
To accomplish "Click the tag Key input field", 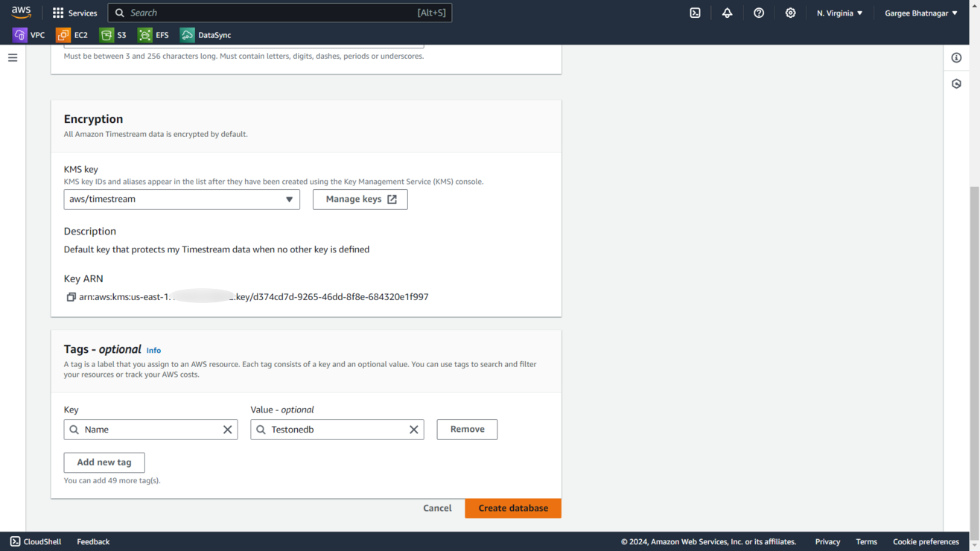I will pyautogui.click(x=150, y=430).
